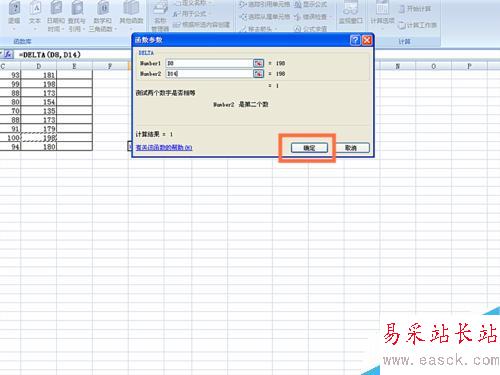Select the cell containing 180
Image resolution: width=500 pixels, height=375 pixels.
point(39,146)
